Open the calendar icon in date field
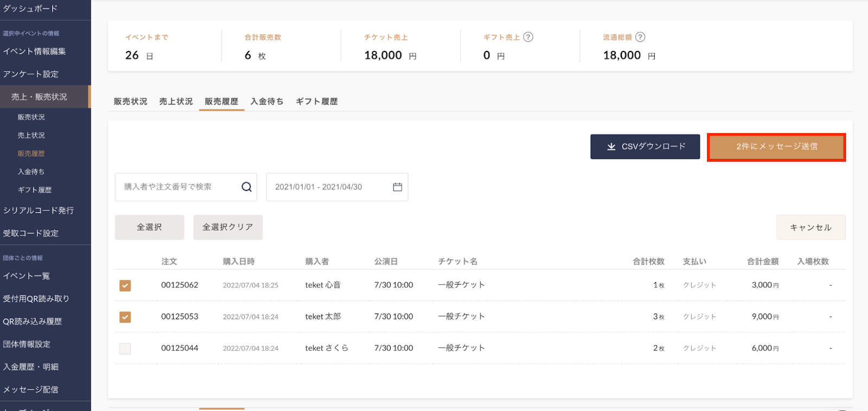This screenshot has width=868, height=411. click(x=397, y=187)
